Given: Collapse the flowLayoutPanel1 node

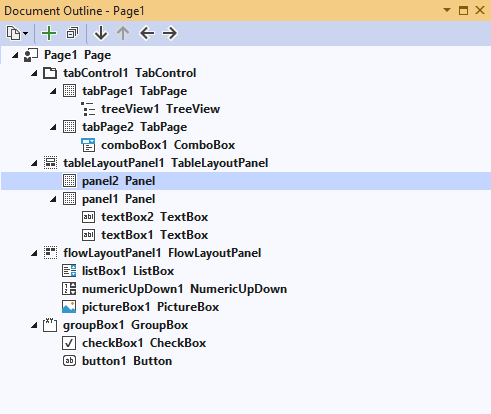Looking at the screenshot, I should point(34,253).
